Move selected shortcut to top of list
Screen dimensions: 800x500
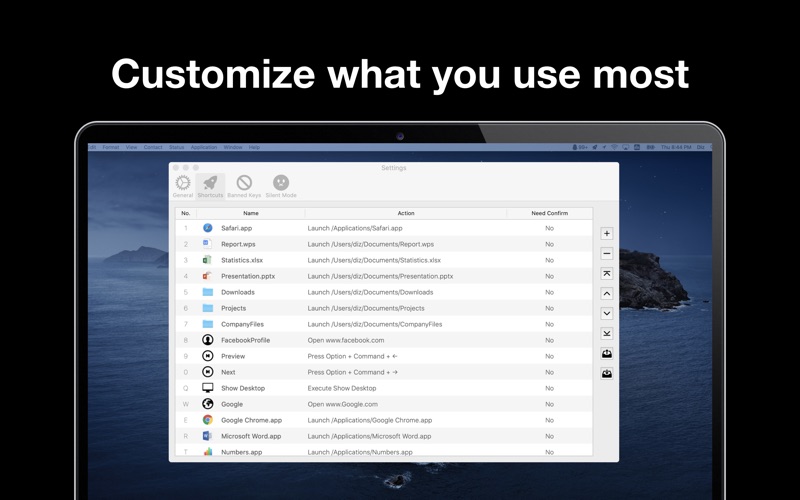tap(607, 273)
